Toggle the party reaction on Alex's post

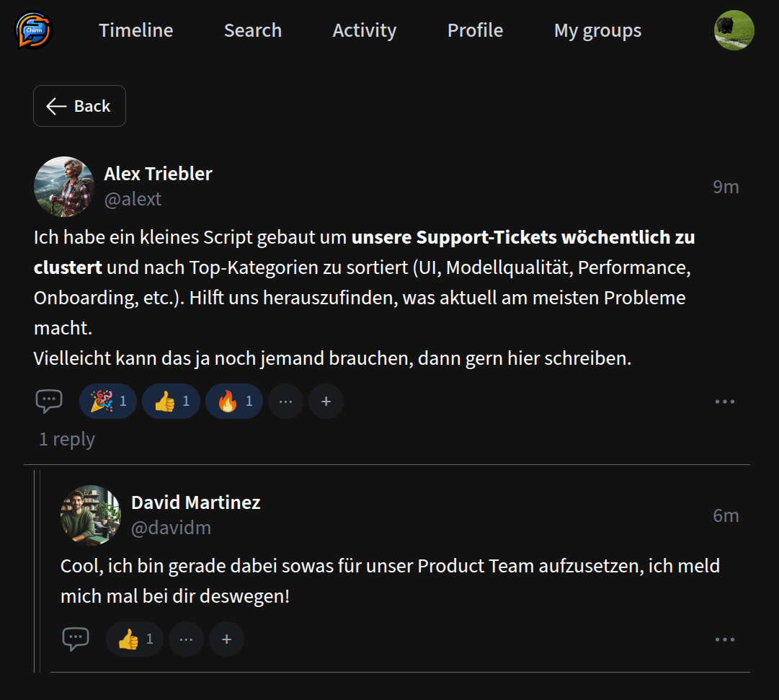[x=107, y=402]
